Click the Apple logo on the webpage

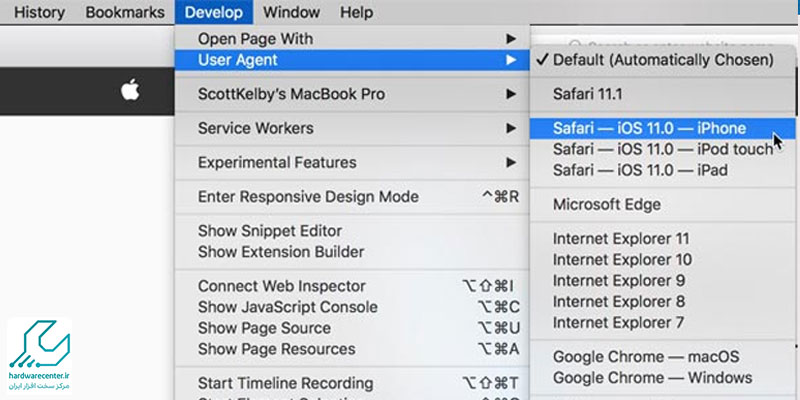130,90
